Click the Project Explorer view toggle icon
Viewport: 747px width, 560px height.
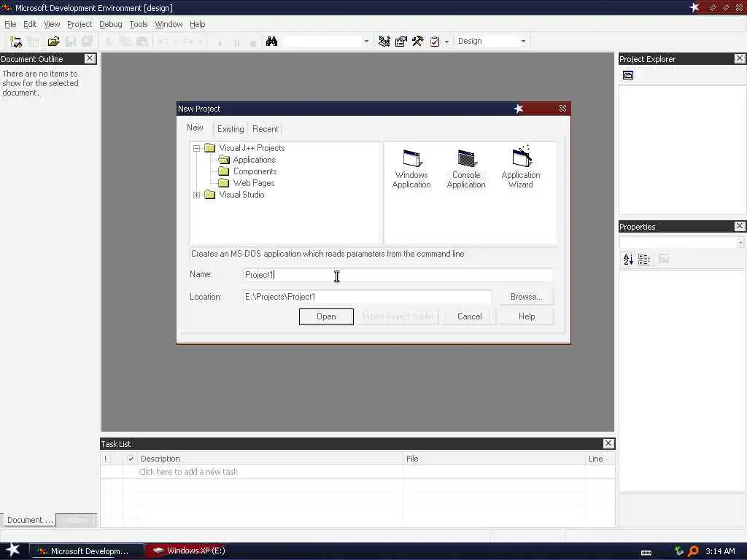(x=628, y=75)
